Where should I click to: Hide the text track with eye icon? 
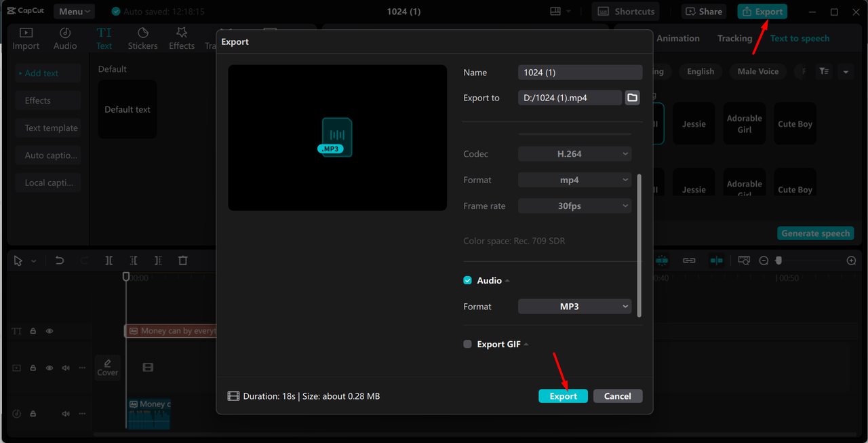(50, 331)
